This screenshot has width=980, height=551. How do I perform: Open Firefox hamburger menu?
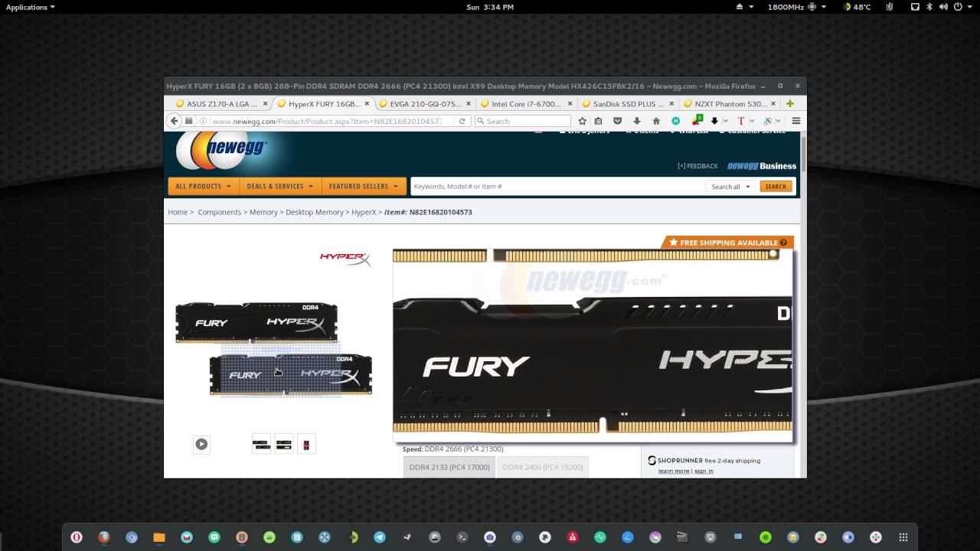(x=796, y=121)
